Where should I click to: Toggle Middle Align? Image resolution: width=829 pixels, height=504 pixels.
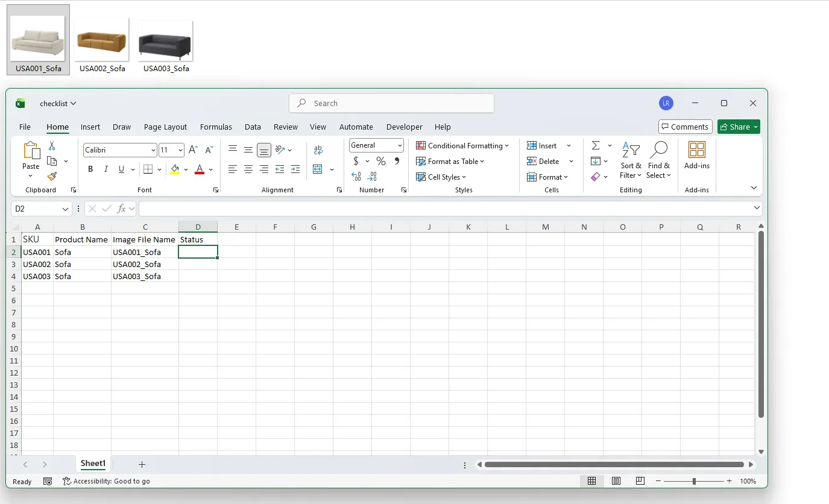coord(248,150)
